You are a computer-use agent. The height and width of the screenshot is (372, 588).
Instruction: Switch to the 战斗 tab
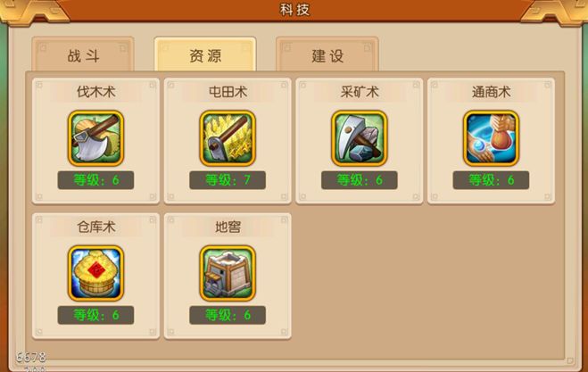coord(83,54)
